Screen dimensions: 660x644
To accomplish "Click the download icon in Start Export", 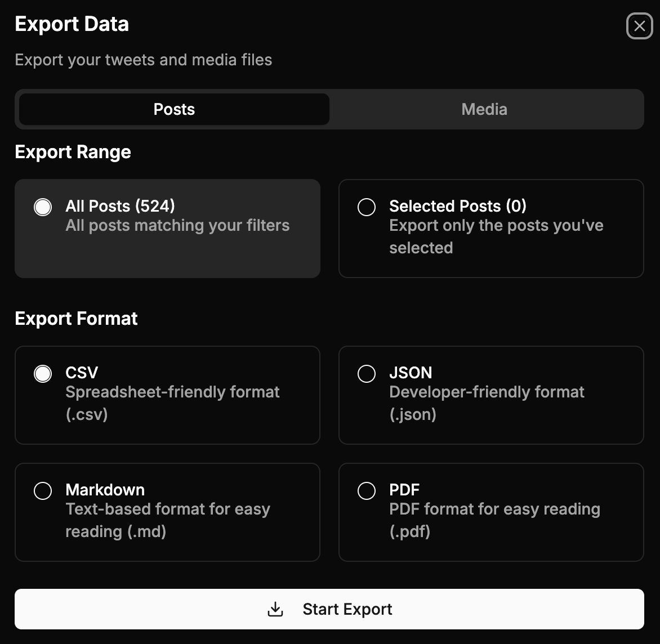I will [275, 609].
